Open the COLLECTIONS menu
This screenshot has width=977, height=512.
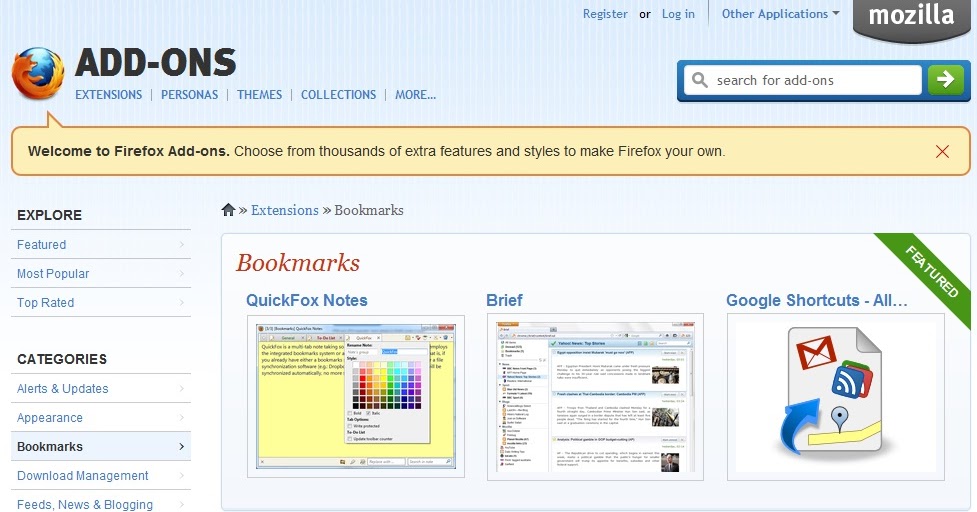pos(338,95)
